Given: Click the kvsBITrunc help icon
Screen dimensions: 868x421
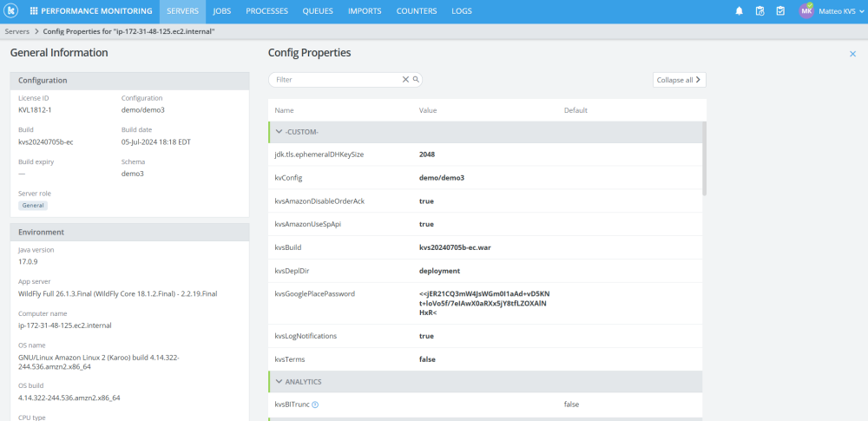Looking at the screenshot, I should [x=315, y=405].
